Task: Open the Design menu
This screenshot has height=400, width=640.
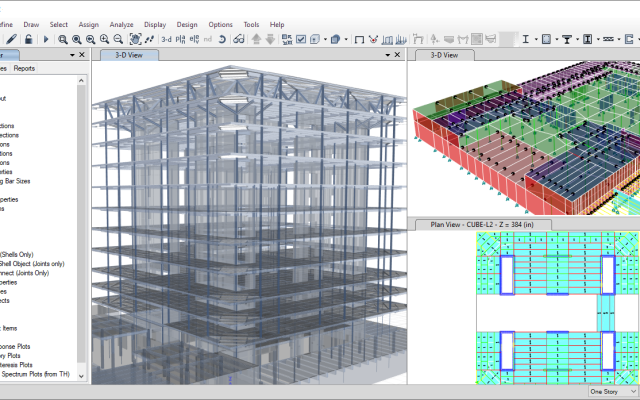Action: coord(186,23)
